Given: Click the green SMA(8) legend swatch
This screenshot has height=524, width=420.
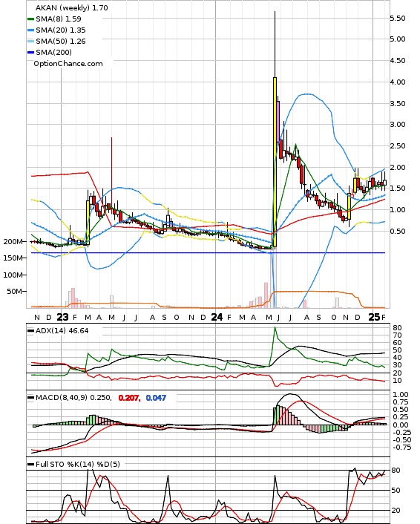Looking at the screenshot, I should click(x=30, y=19).
